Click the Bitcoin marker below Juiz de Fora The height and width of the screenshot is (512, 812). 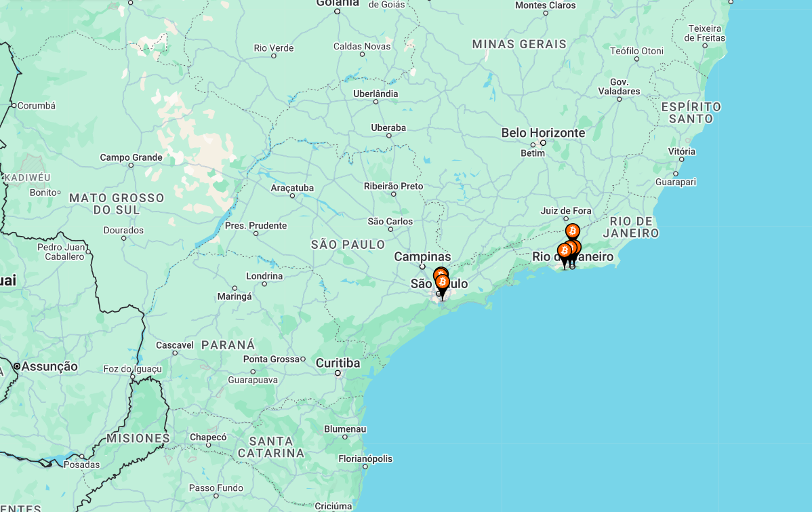pos(572,231)
